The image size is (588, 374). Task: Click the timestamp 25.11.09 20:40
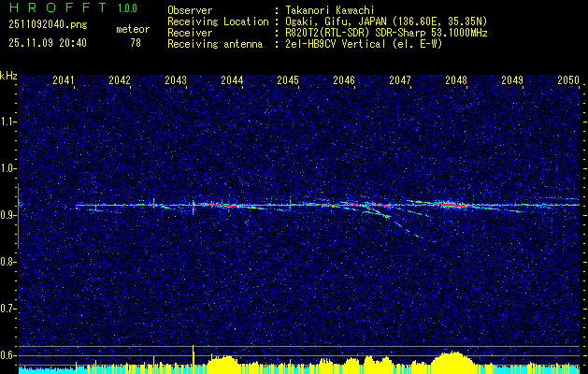point(48,43)
